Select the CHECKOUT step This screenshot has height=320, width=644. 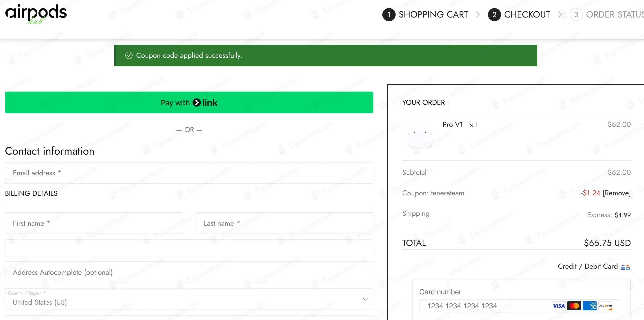click(527, 14)
